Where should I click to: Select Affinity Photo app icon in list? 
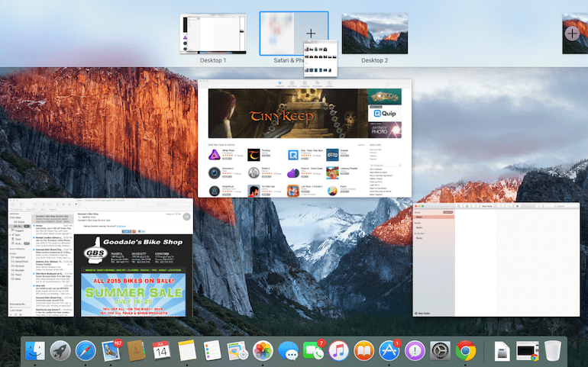click(215, 155)
